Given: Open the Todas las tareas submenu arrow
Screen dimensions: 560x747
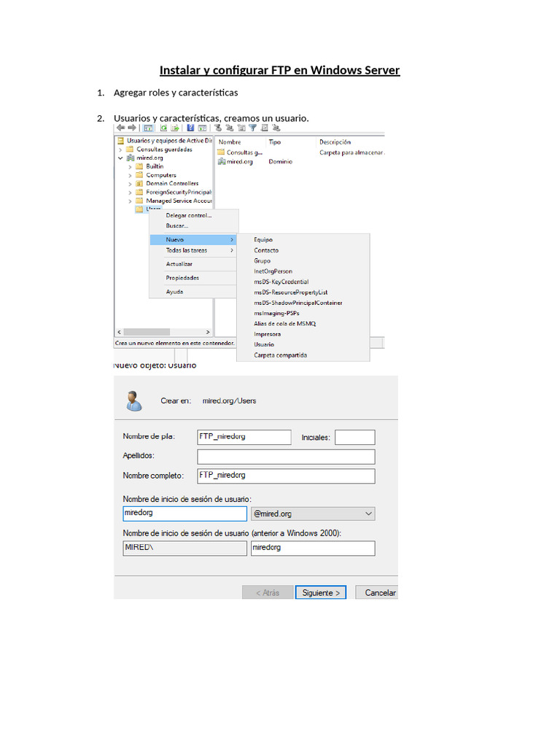Looking at the screenshot, I should pyautogui.click(x=232, y=250).
